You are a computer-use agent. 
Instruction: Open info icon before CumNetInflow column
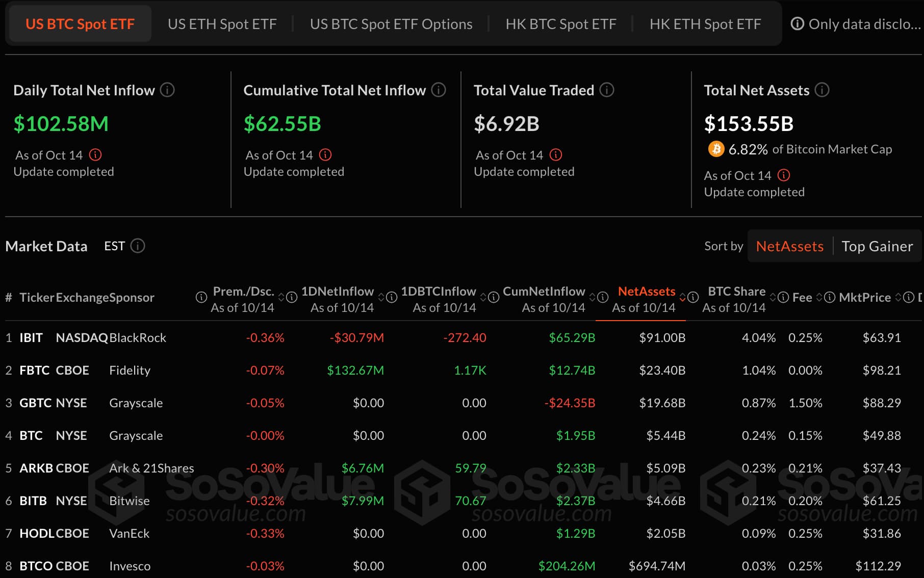coord(494,297)
